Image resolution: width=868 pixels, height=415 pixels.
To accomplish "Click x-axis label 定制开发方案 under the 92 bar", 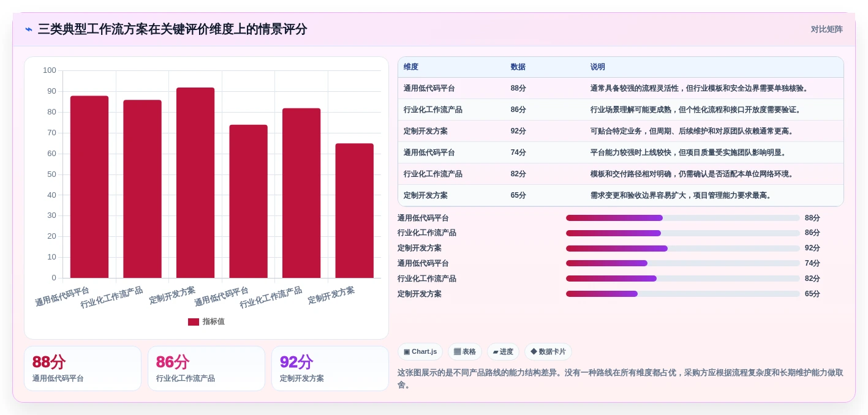I will tap(172, 295).
